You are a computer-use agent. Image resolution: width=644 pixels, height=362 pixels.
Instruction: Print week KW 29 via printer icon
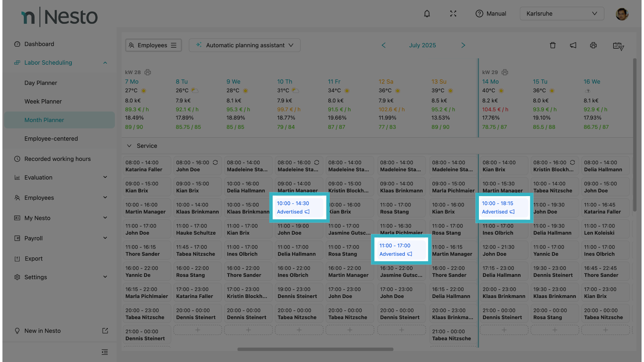point(505,72)
